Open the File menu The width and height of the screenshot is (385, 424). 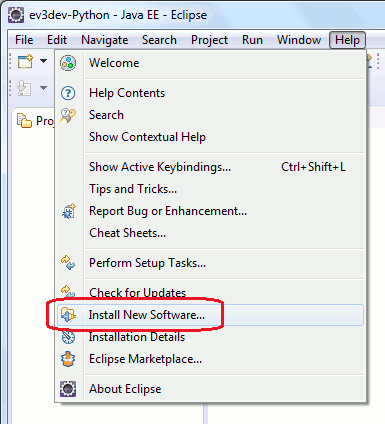pos(24,40)
